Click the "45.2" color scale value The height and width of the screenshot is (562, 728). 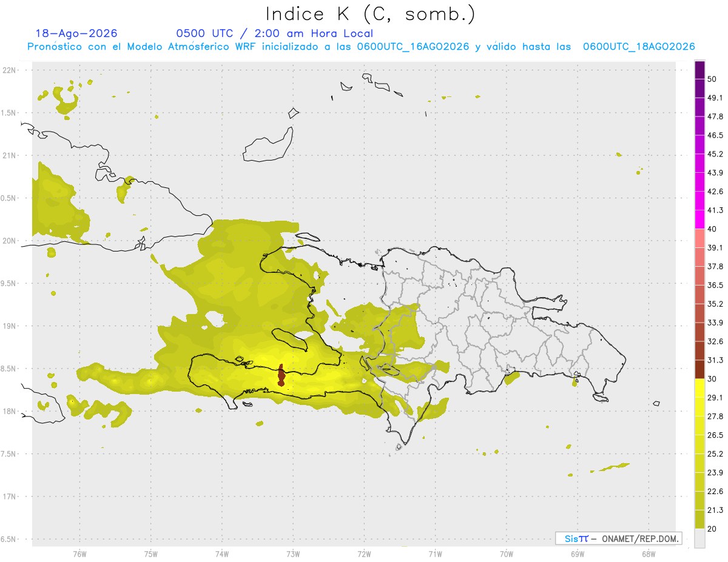(x=715, y=154)
